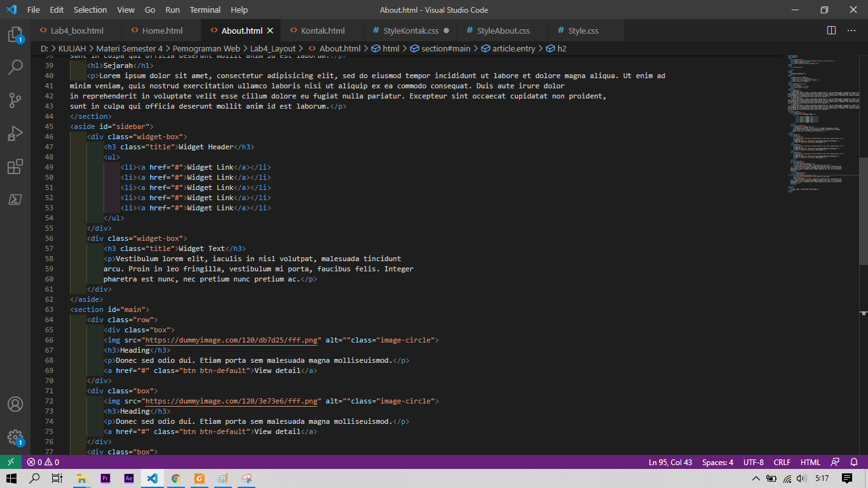868x488 pixels.
Task: Click the Ln 95, Col 43 indicator
Action: (670, 462)
